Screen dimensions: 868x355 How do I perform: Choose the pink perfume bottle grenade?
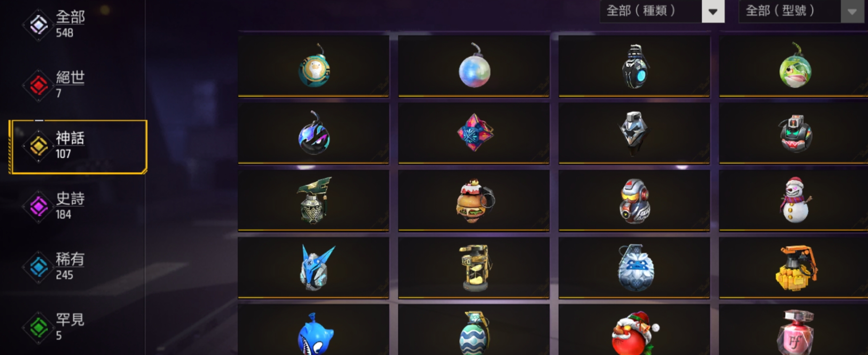[x=794, y=331]
